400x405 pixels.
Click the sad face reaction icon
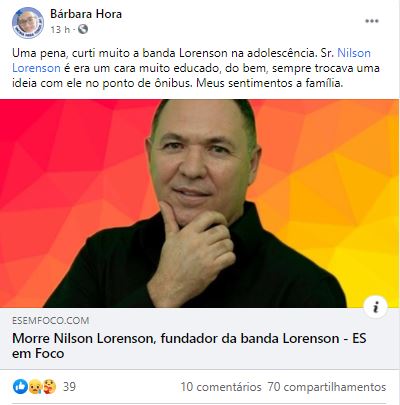pyautogui.click(x=35, y=387)
